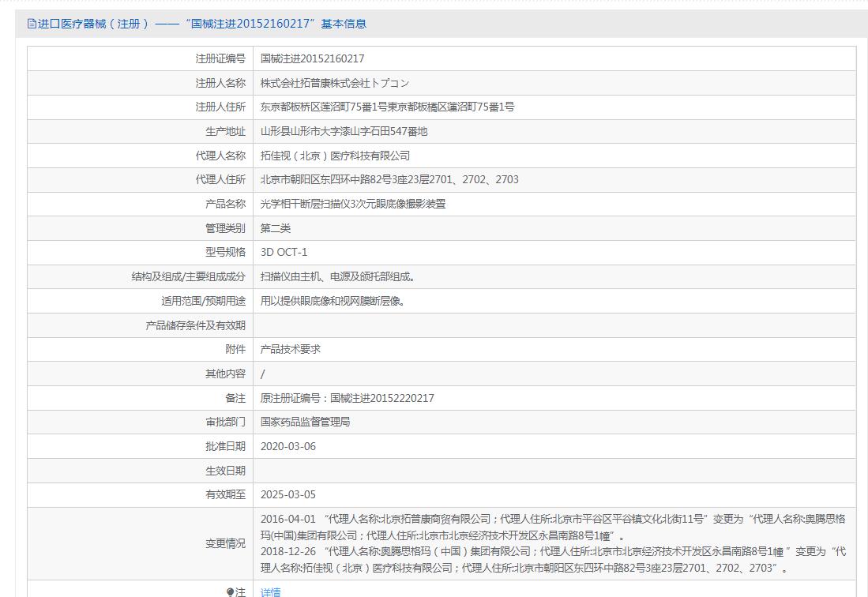Click the remark 原注册证编号：国械注进20152220217
The image size is (868, 597).
click(x=347, y=398)
